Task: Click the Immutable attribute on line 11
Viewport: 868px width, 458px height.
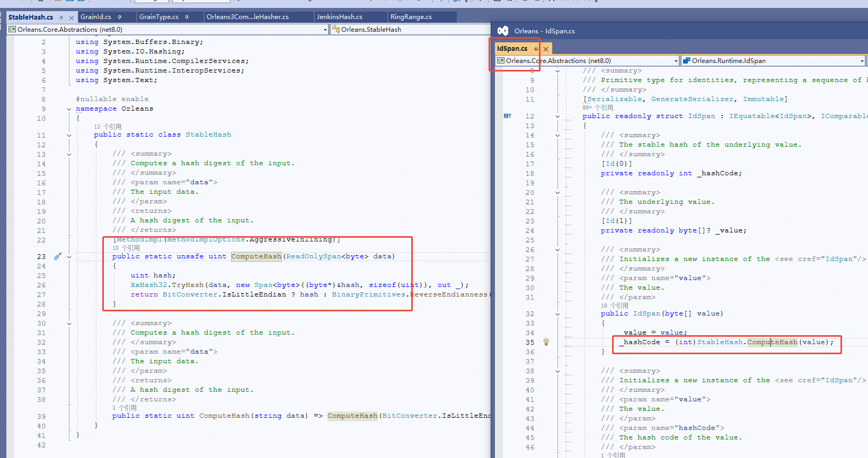Action: click(763, 99)
